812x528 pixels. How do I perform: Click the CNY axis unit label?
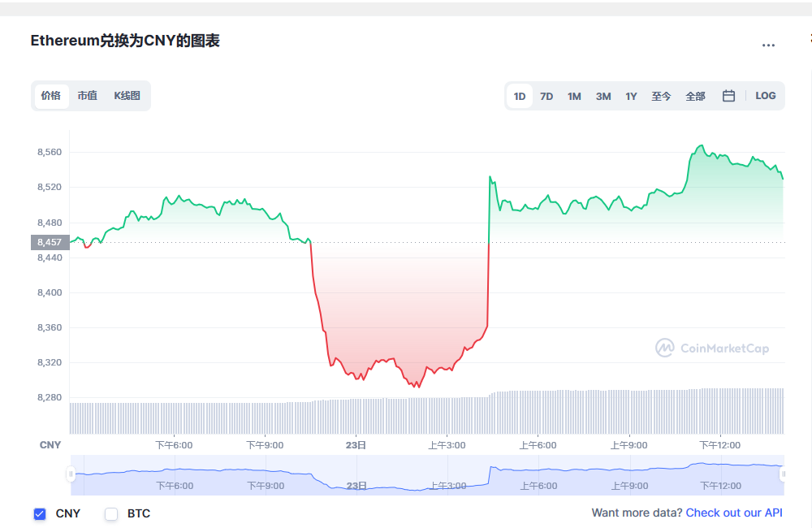(x=50, y=445)
